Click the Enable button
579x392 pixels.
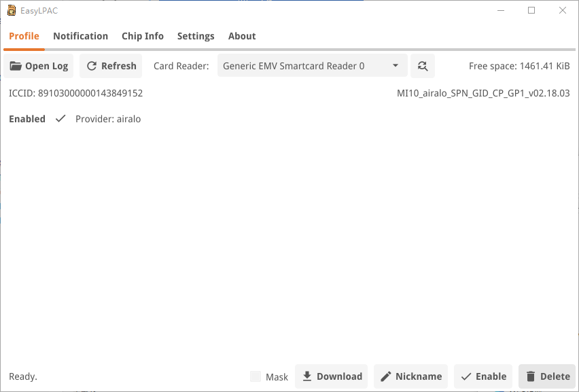[483, 376]
